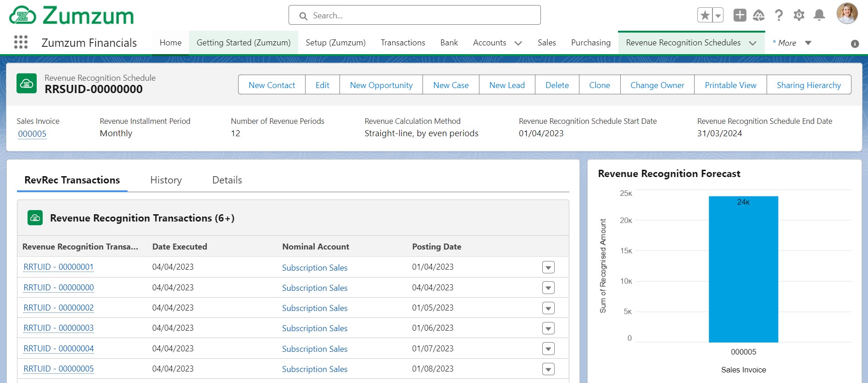Click the Edit button
The image size is (868, 383).
tap(323, 85)
